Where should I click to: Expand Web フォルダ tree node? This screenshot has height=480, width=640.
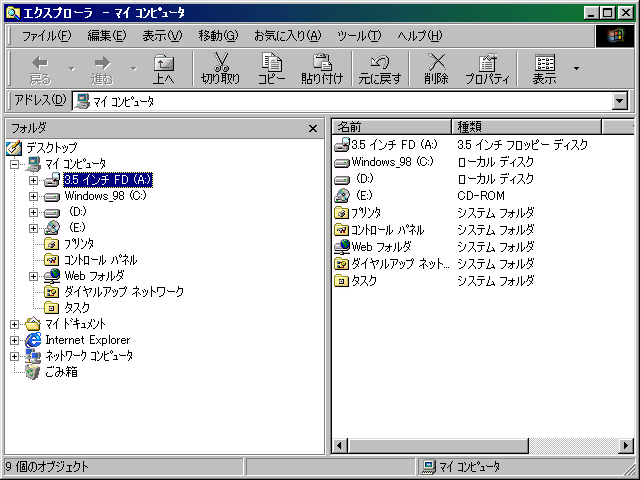[x=33, y=276]
